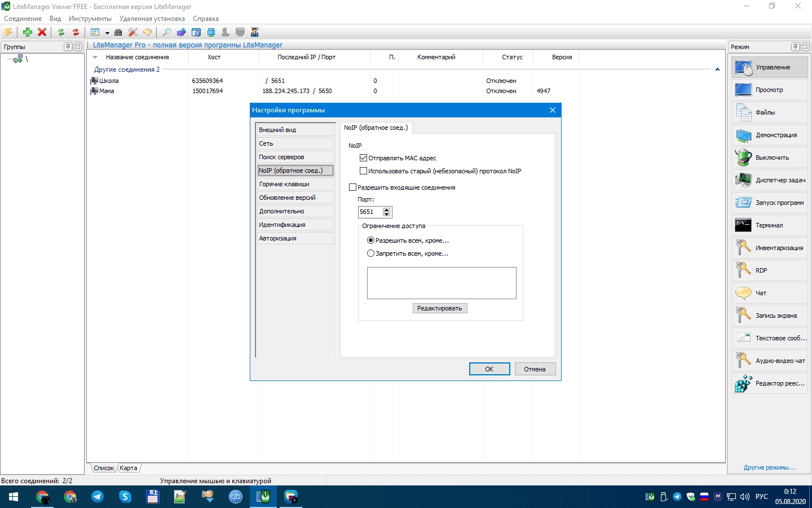Viewport: 812px width, 508px height.
Task: Open Telegram from the Windows taskbar
Action: pos(98,497)
